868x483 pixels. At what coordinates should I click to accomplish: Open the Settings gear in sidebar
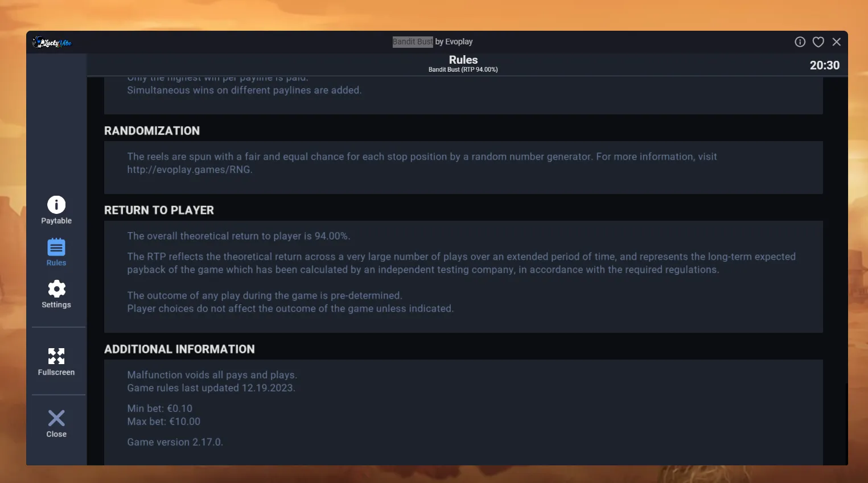pos(56,289)
